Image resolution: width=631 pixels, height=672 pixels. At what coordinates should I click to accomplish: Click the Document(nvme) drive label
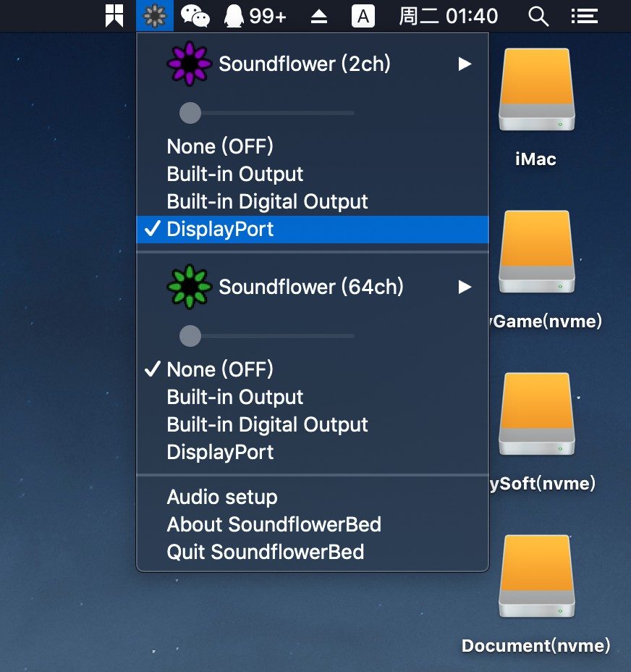tap(535, 645)
